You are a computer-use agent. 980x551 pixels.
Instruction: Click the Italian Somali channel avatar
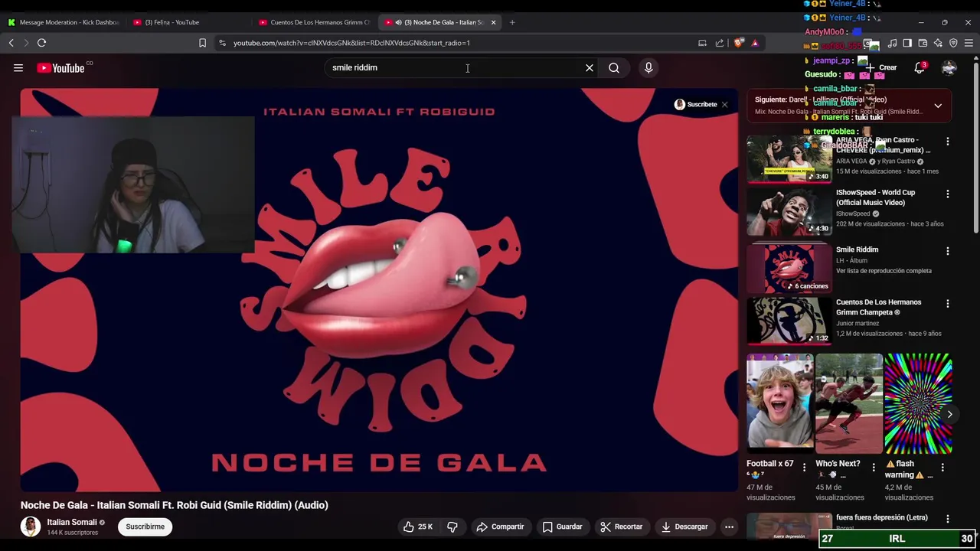(31, 527)
